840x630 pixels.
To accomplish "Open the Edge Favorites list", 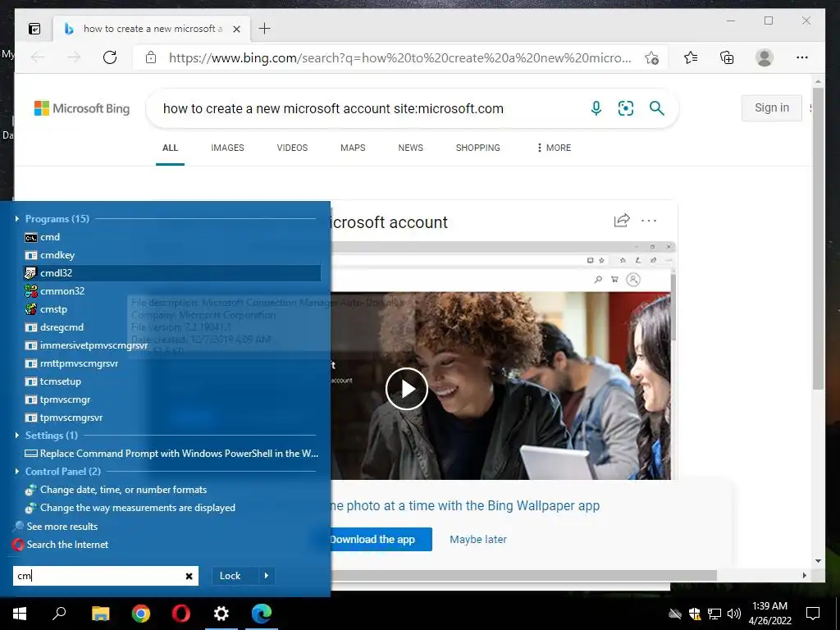I will coord(691,57).
